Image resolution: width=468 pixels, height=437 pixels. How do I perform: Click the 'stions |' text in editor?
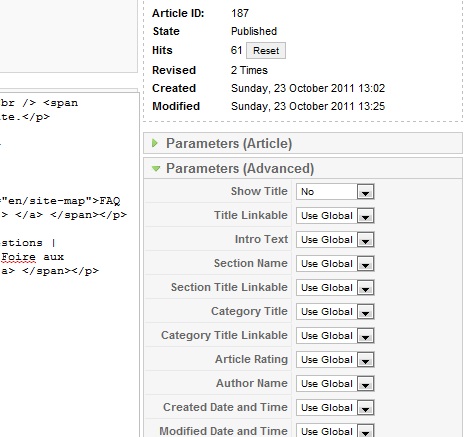[x=28, y=243]
